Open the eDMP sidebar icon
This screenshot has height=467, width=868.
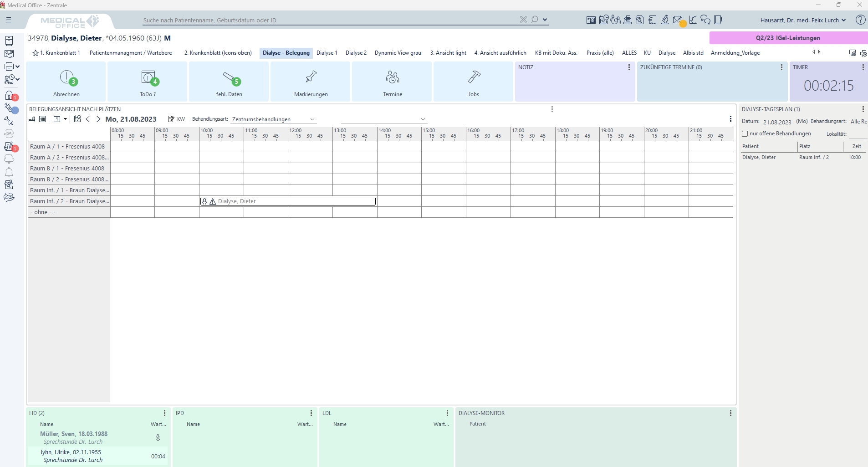9,133
